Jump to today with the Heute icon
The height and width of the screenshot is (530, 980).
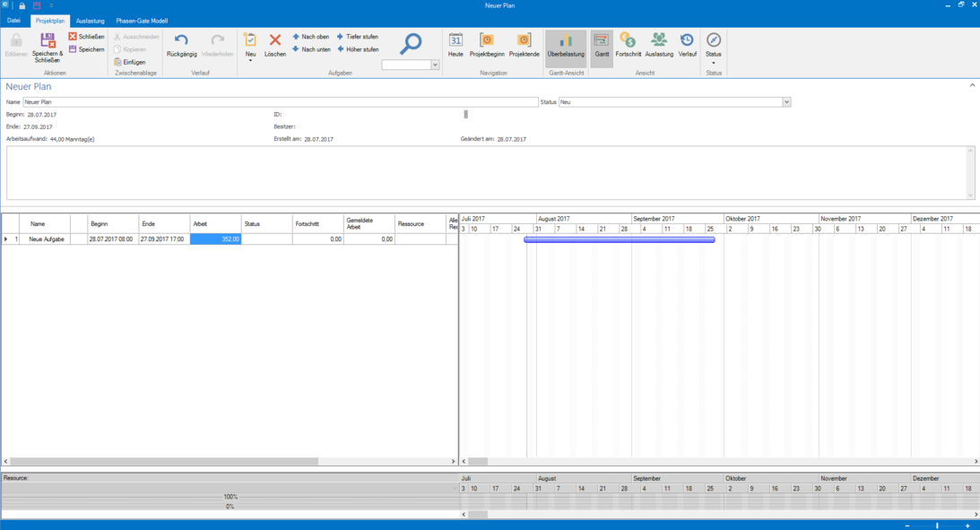click(455, 40)
